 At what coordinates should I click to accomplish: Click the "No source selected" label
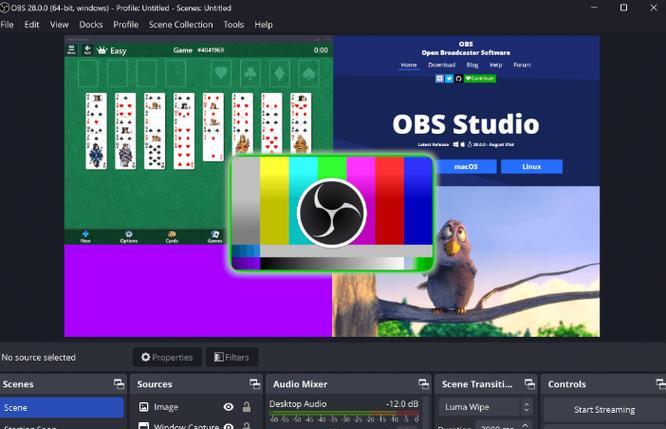point(38,357)
